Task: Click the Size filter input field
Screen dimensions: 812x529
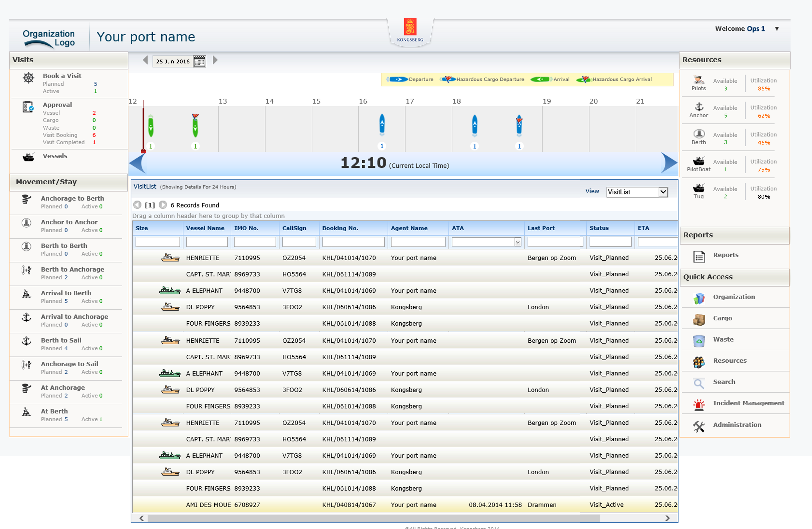Action: [158, 242]
